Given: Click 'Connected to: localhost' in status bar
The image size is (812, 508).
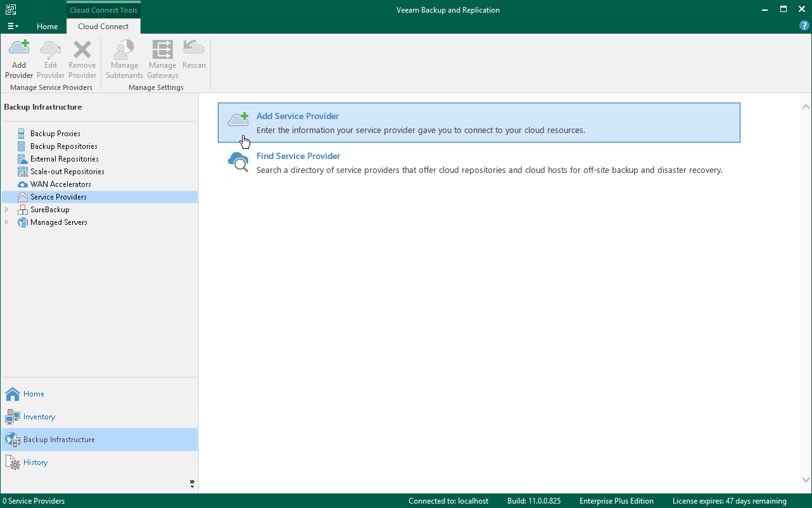Looking at the screenshot, I should click(x=448, y=501).
